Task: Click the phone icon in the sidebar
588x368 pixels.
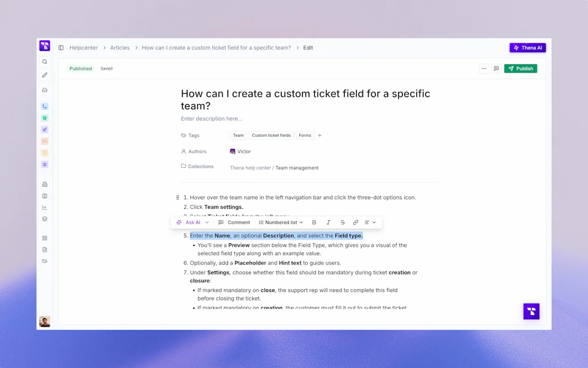Action: coord(45,106)
